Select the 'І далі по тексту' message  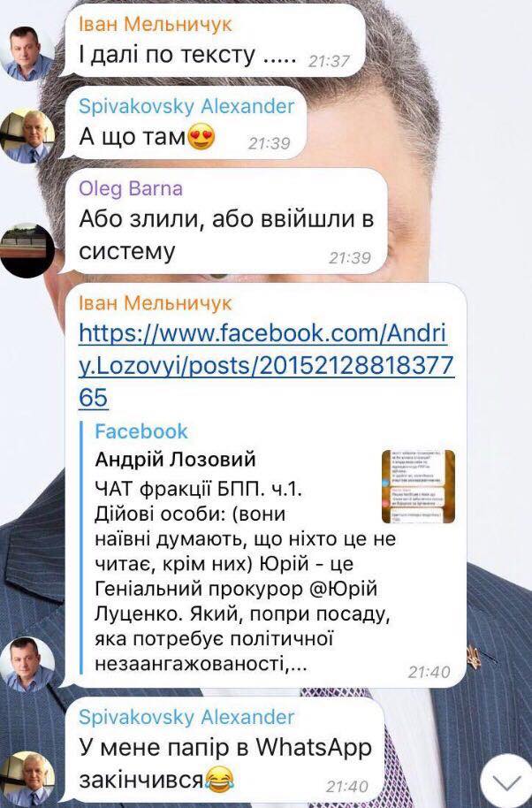tap(212, 40)
